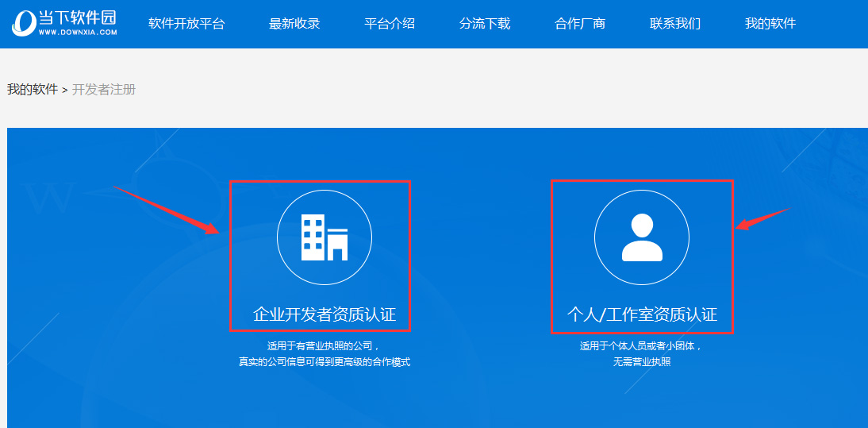Open the 软件开放平台 menu item
This screenshot has height=428, width=868.
[x=186, y=24]
